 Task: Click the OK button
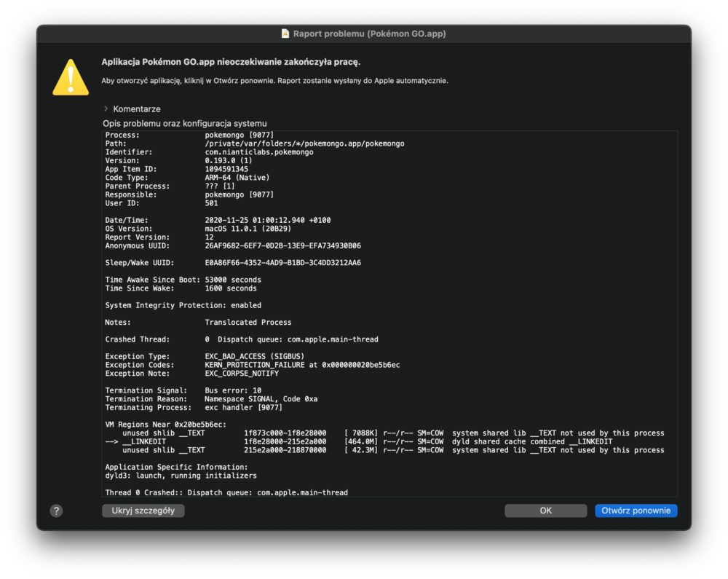pos(545,511)
